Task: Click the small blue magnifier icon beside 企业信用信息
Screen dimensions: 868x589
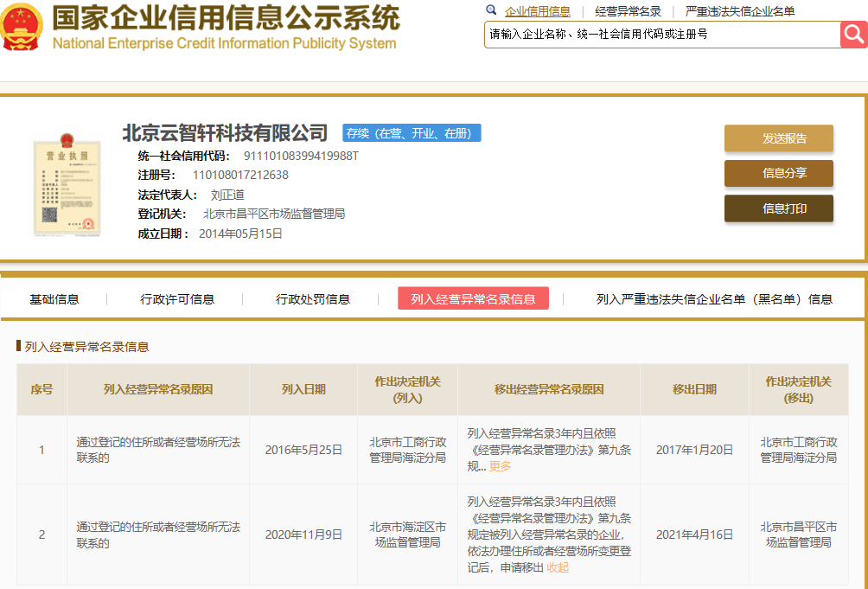Action: click(491, 10)
